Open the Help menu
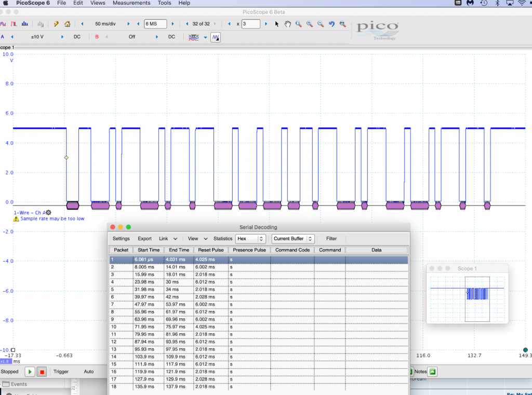 [184, 3]
